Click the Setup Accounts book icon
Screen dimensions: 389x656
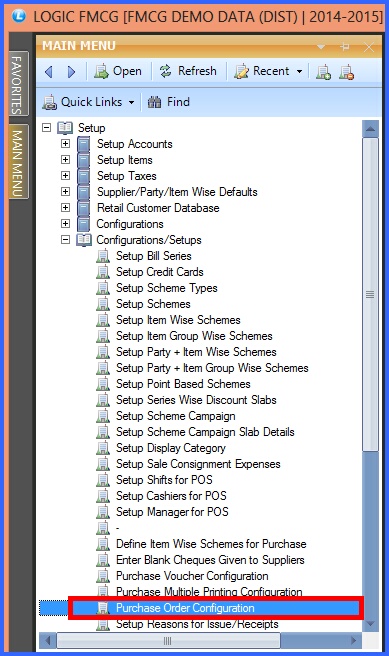[x=84, y=144]
